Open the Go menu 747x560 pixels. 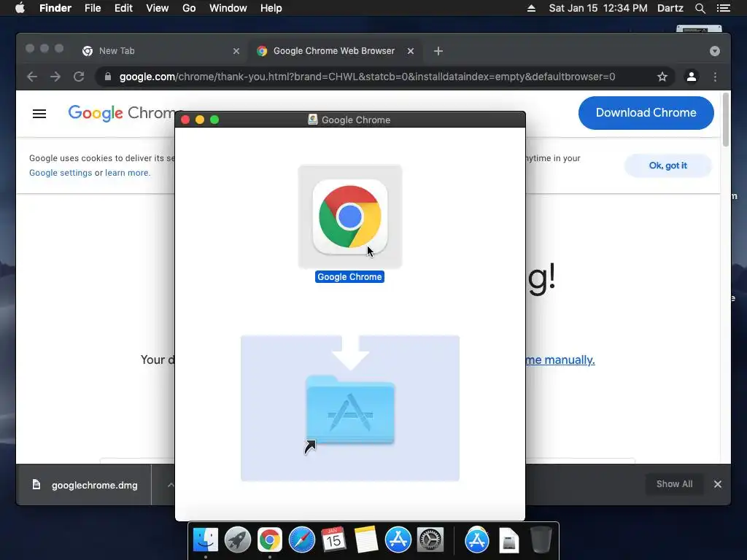pos(189,8)
